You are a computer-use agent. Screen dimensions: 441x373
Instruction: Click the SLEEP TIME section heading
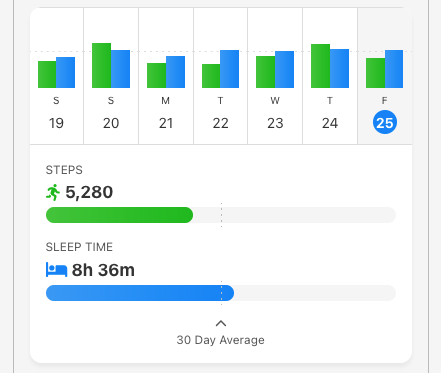[x=79, y=247]
